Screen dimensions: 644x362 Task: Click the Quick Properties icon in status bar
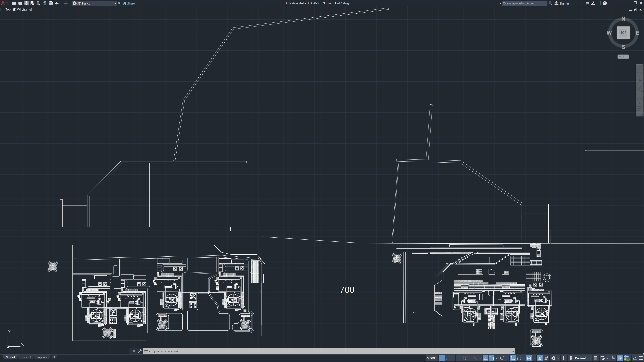[596, 358]
